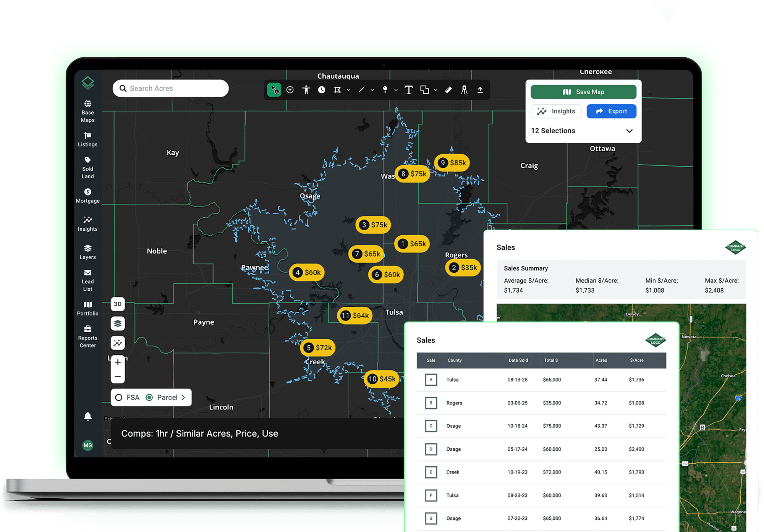This screenshot has height=532, width=764.
Task: Select the Text tool
Action: 409,90
